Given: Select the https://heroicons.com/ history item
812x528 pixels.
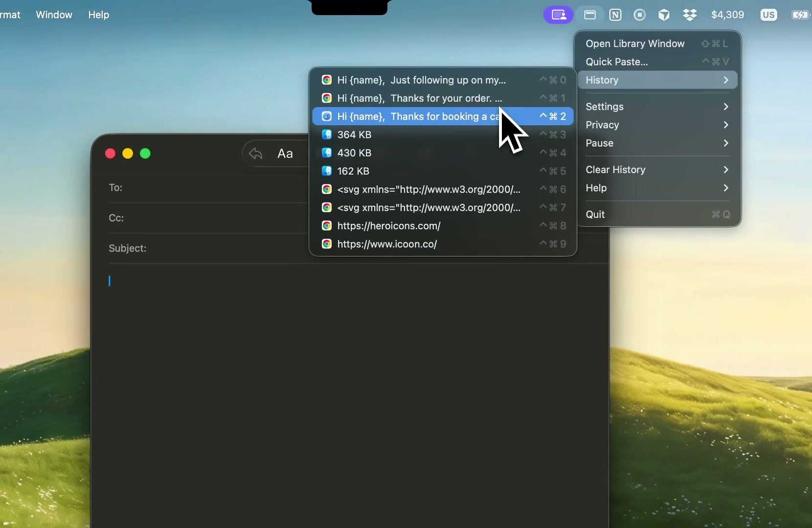Looking at the screenshot, I should [x=443, y=225].
